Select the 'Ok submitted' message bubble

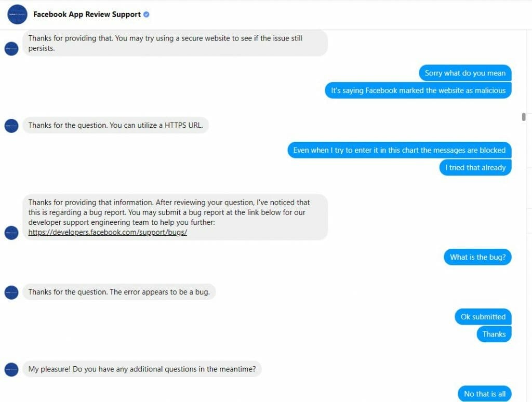tap(483, 316)
